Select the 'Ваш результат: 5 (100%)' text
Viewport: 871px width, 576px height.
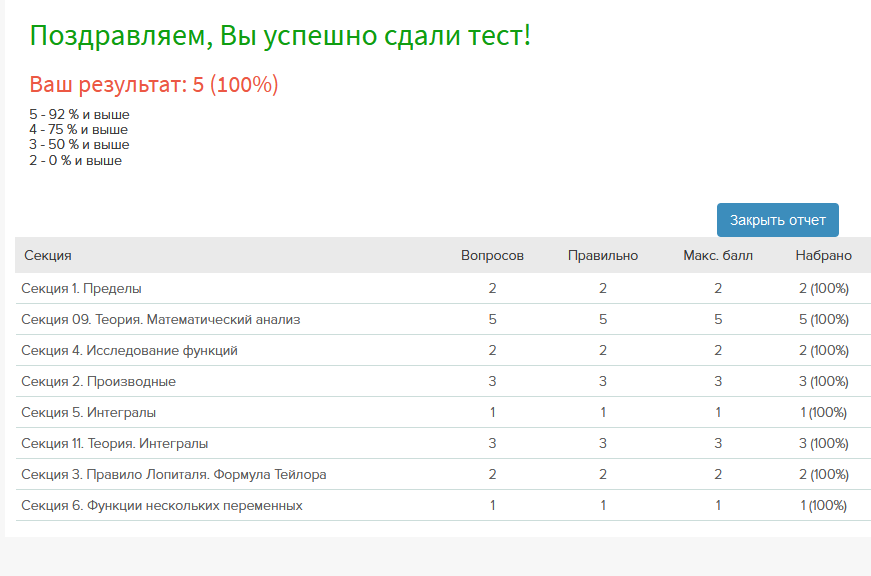coord(154,84)
